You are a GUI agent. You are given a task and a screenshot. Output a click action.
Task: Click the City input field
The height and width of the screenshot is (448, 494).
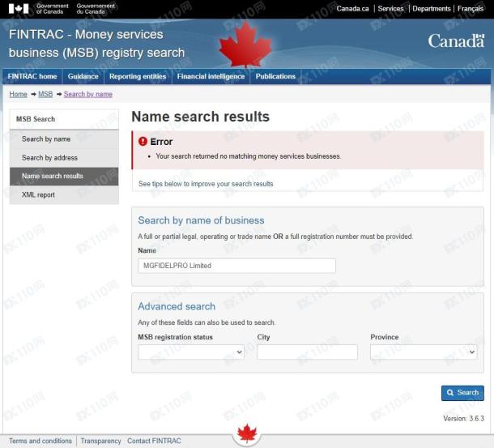[307, 352]
